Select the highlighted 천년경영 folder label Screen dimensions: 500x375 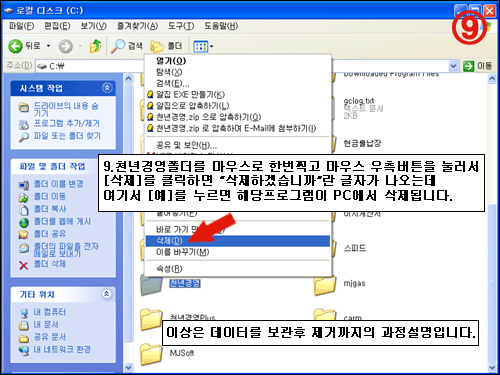click(x=185, y=283)
